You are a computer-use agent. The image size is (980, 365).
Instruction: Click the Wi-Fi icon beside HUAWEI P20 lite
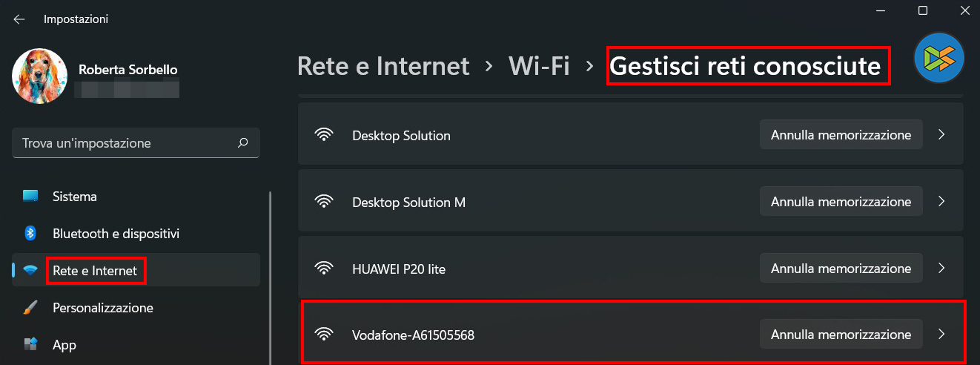click(x=324, y=268)
